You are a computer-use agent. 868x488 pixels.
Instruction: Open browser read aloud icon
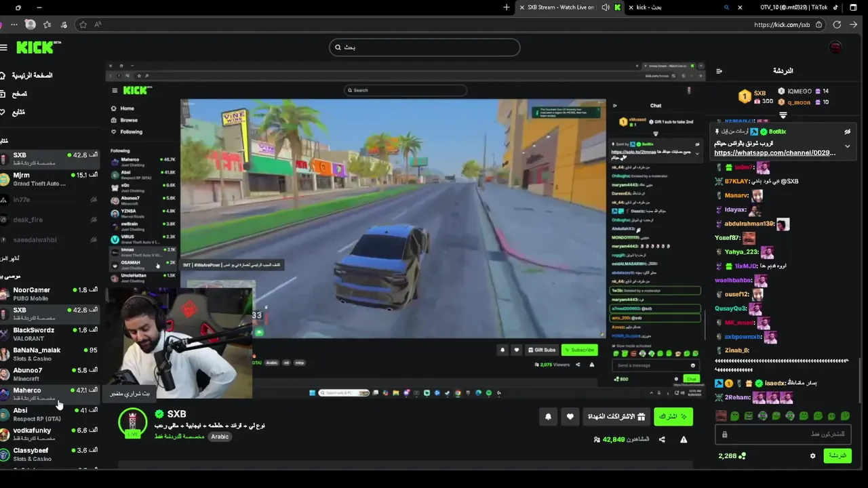(98, 24)
